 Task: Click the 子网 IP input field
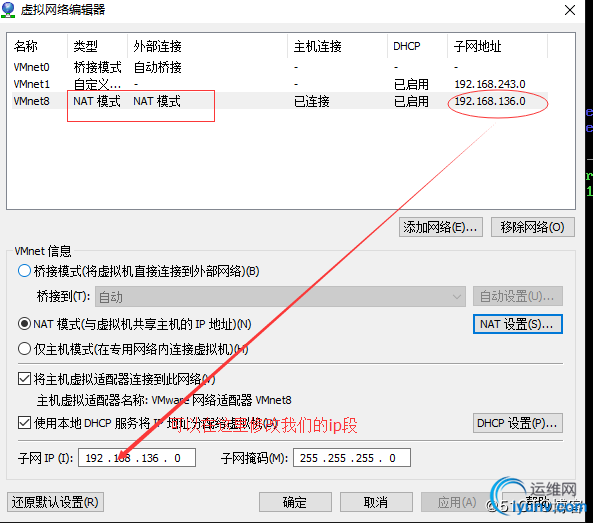[x=137, y=458]
